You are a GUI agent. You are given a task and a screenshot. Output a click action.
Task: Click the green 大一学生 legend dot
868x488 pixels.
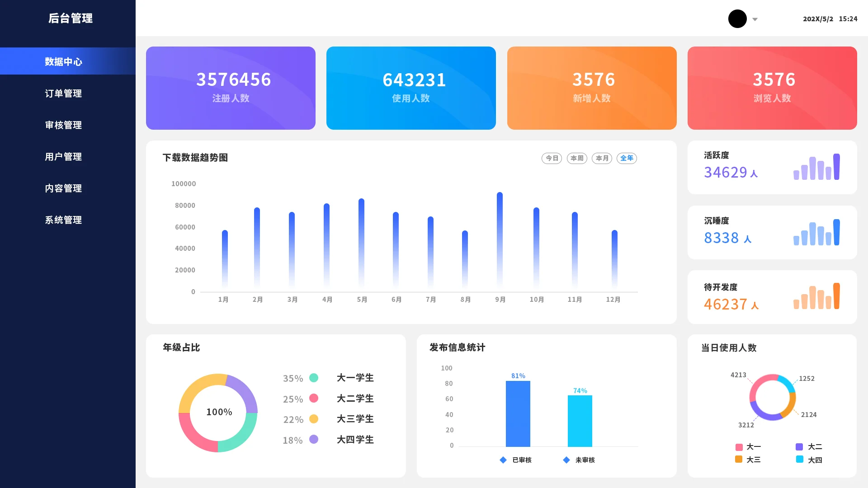[314, 378]
